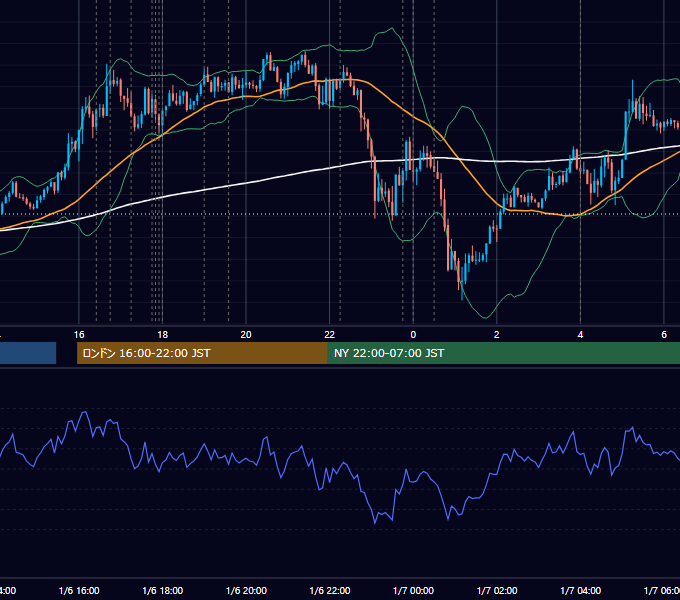Click the 1/6 16:00 time label

[x=79, y=590]
